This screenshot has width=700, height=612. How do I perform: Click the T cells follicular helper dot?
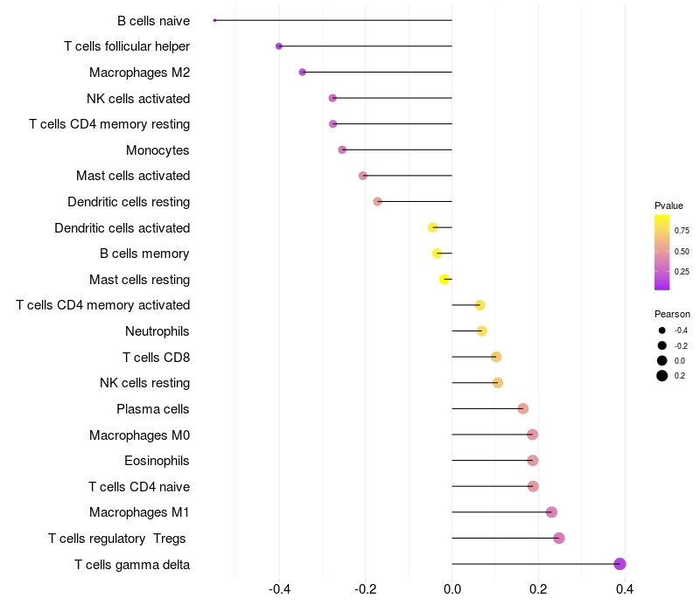click(x=279, y=46)
